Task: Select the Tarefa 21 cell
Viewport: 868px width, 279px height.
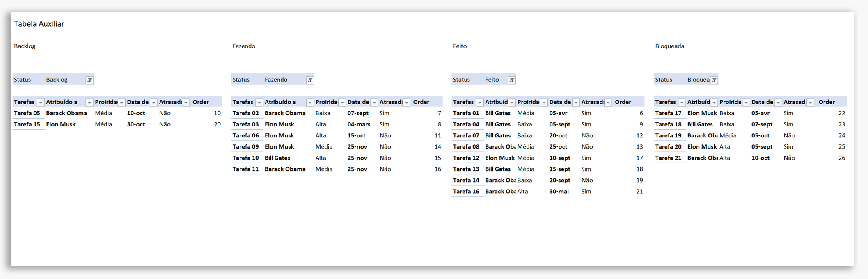Action: click(668, 158)
